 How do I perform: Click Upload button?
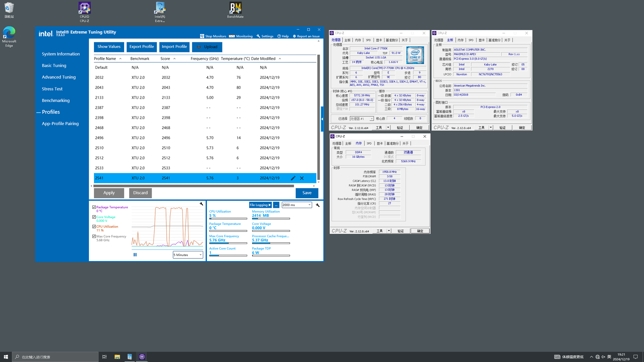[x=207, y=47]
